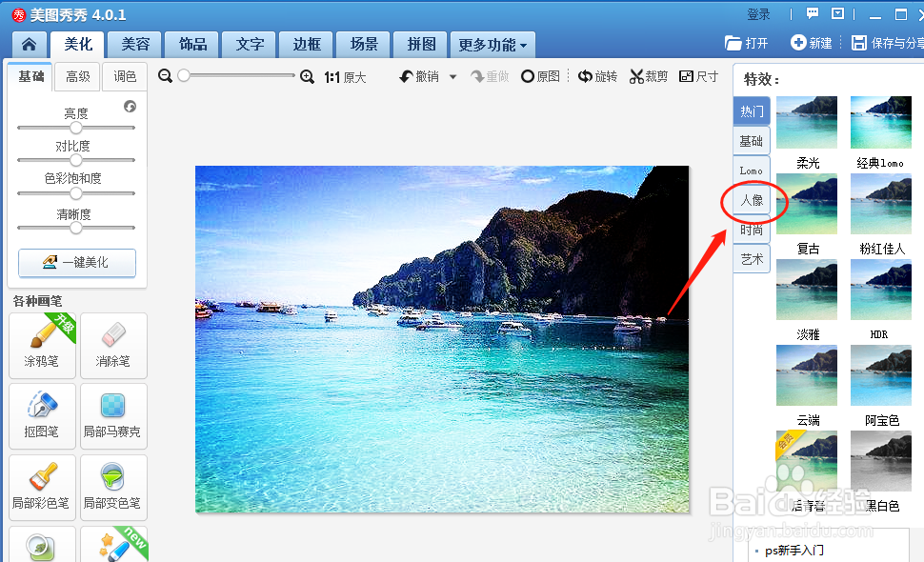Select the 时尚 effects category
Screen dimensions: 924x562
coord(752,230)
